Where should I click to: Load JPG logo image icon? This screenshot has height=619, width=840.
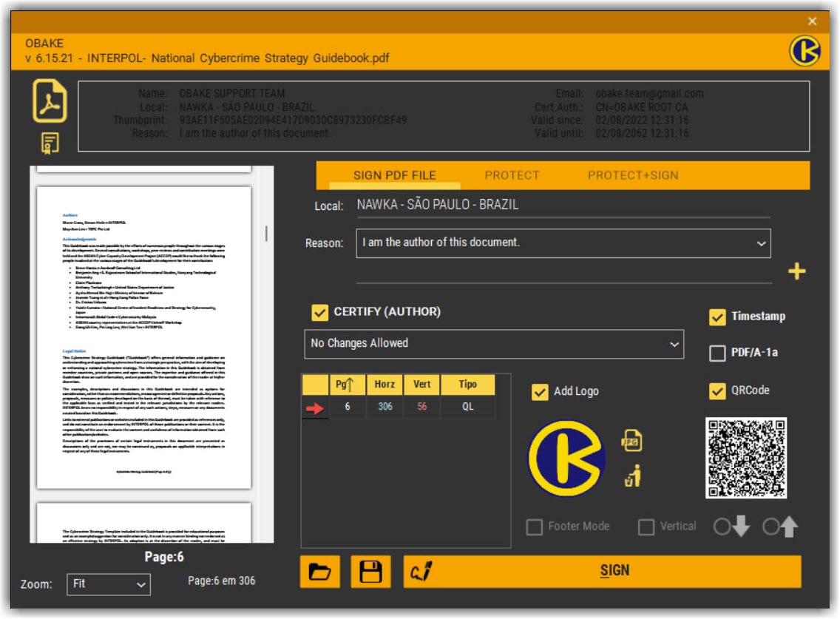(632, 441)
